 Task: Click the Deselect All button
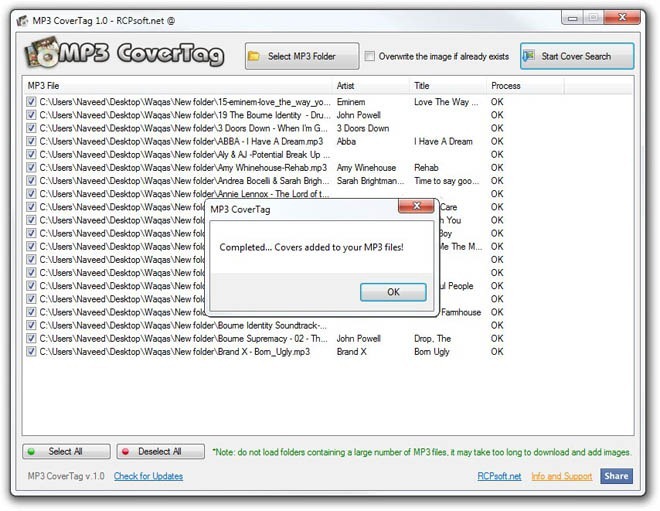pos(160,451)
